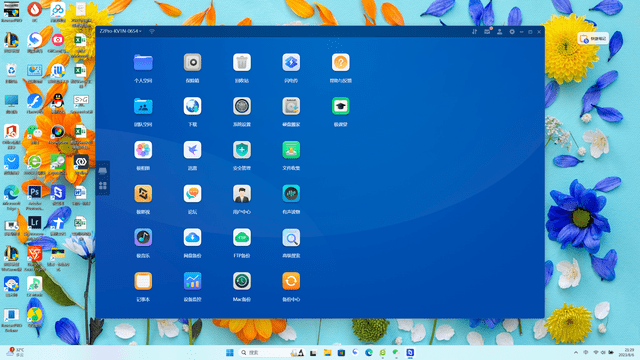Open the message inbox with red badge
Image resolution: width=640 pixels, height=360 pixels.
487,31
